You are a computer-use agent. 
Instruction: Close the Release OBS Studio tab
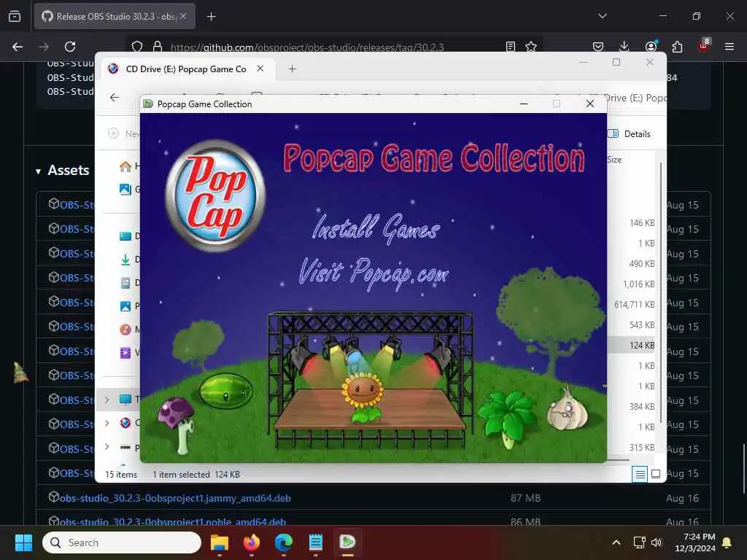tap(183, 16)
